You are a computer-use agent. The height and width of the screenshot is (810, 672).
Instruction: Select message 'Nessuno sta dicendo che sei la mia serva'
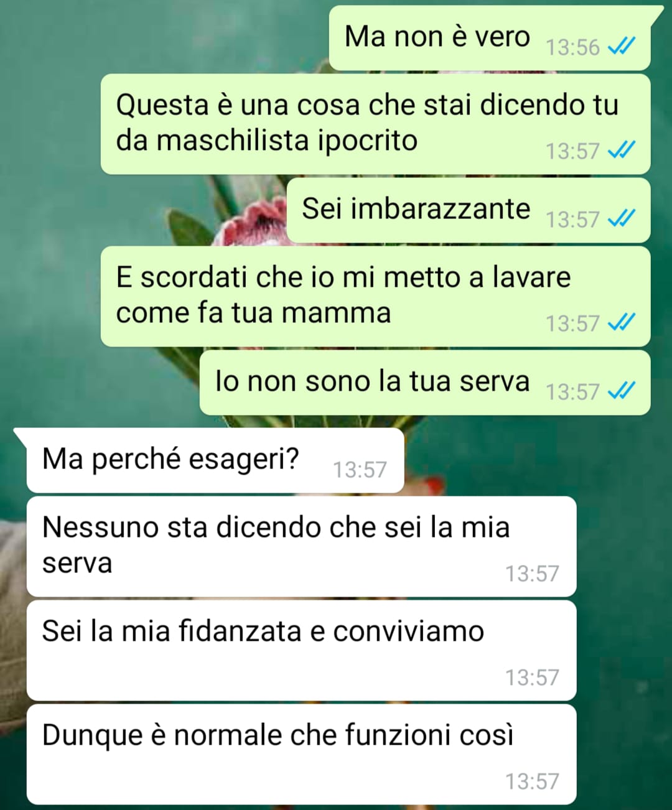[x=301, y=546]
